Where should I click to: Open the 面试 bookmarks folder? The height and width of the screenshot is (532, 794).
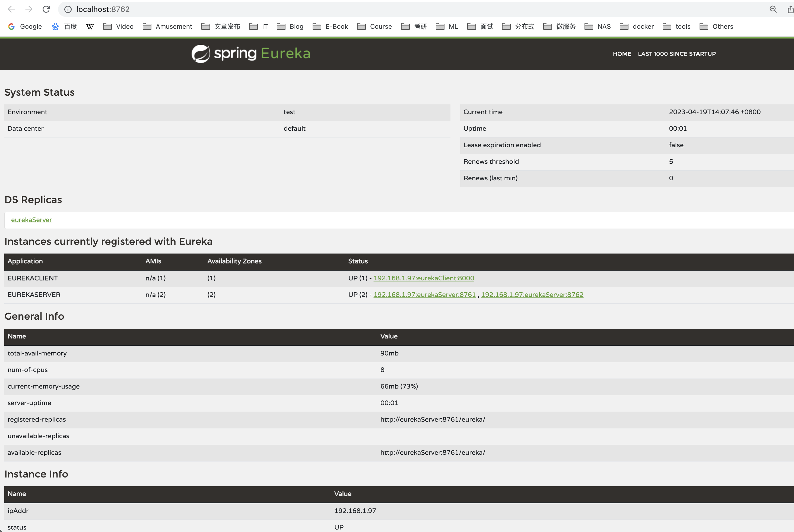point(480,27)
